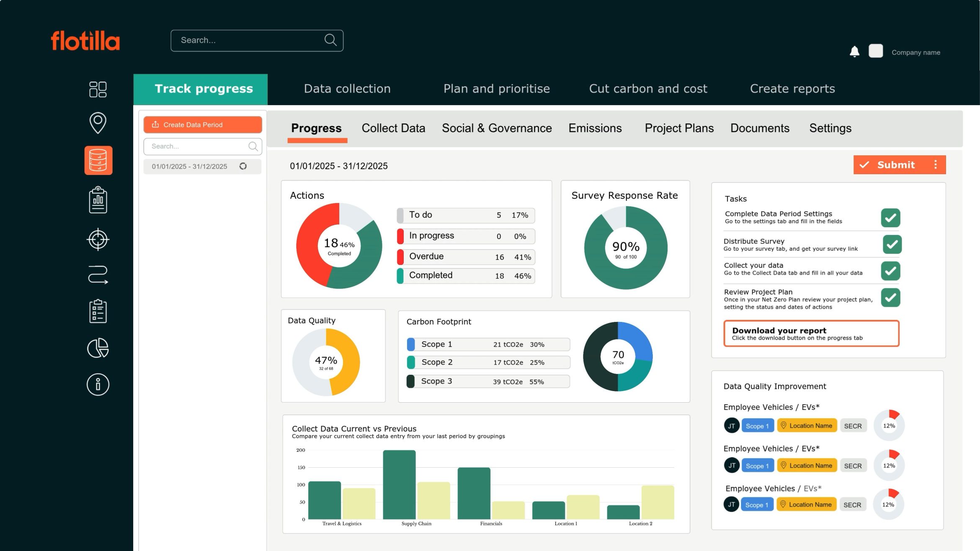
Task: Open the dashboard grid icon in sidebar
Action: coord(98,89)
